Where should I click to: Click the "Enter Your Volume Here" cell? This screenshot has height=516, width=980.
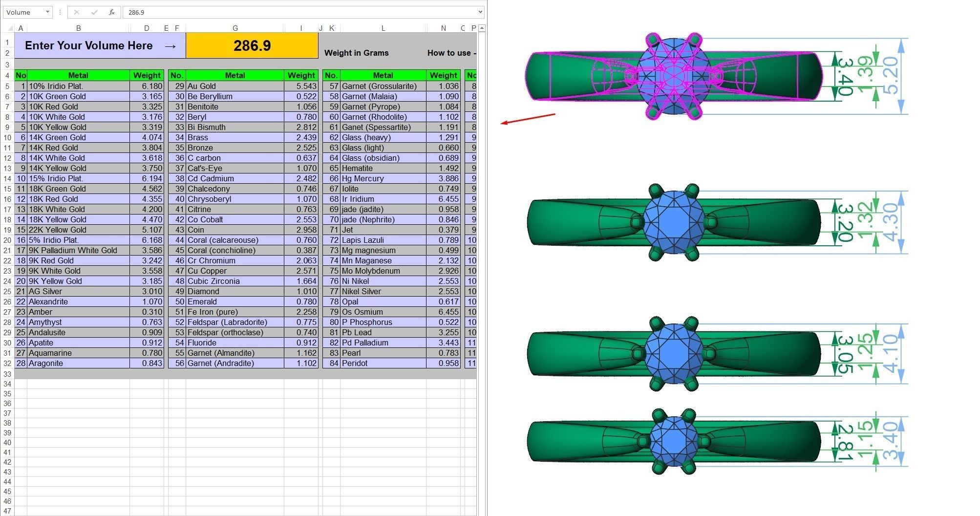point(100,45)
